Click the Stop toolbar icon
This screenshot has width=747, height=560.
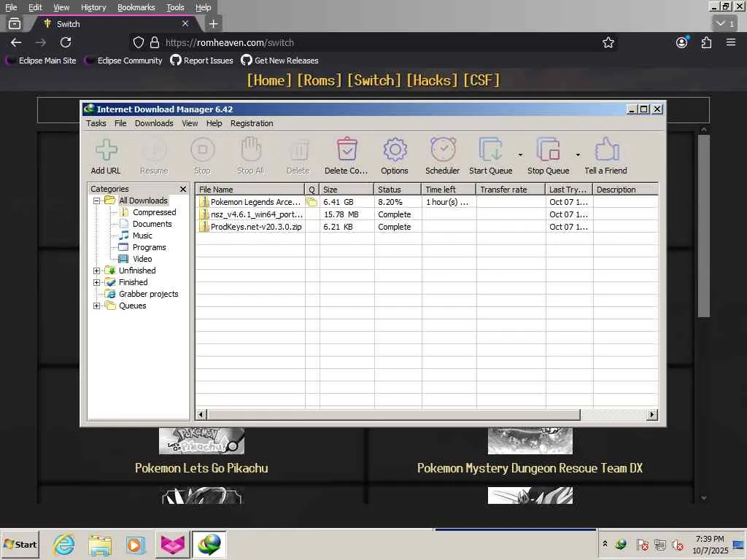(x=203, y=149)
